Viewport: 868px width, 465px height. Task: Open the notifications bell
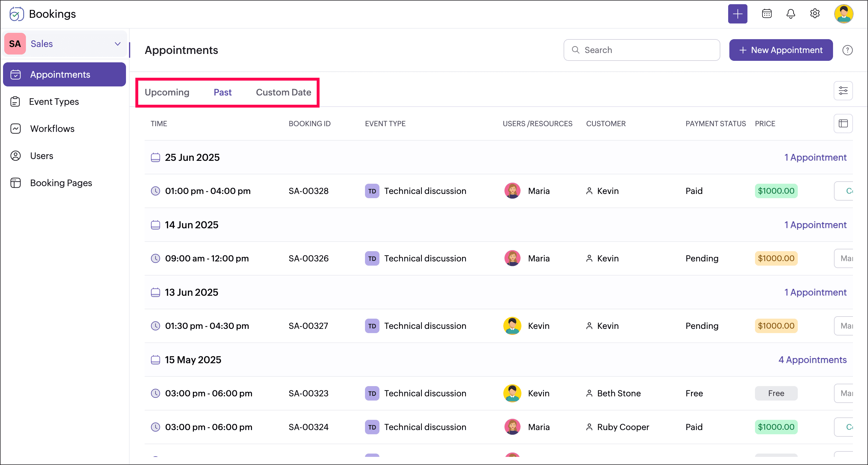[791, 14]
